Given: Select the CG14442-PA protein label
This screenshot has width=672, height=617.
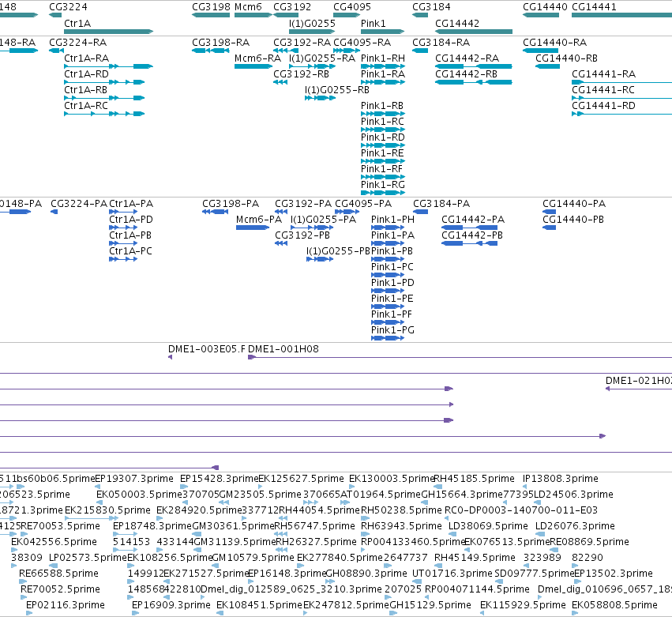Looking at the screenshot, I should pos(473,220).
